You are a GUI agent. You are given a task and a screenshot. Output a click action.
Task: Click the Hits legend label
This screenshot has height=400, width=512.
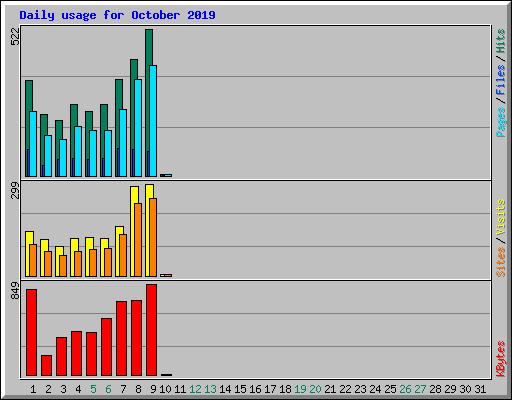pos(500,41)
